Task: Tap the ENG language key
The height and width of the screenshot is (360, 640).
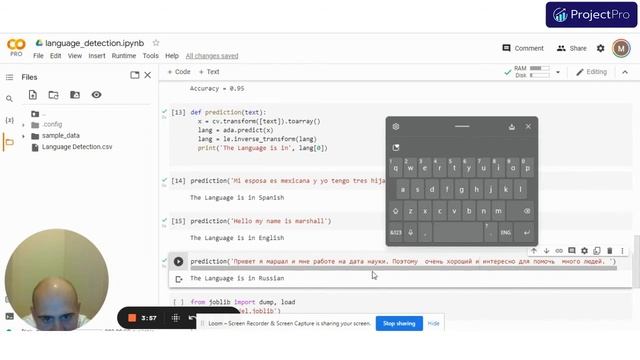Action: [x=505, y=232]
